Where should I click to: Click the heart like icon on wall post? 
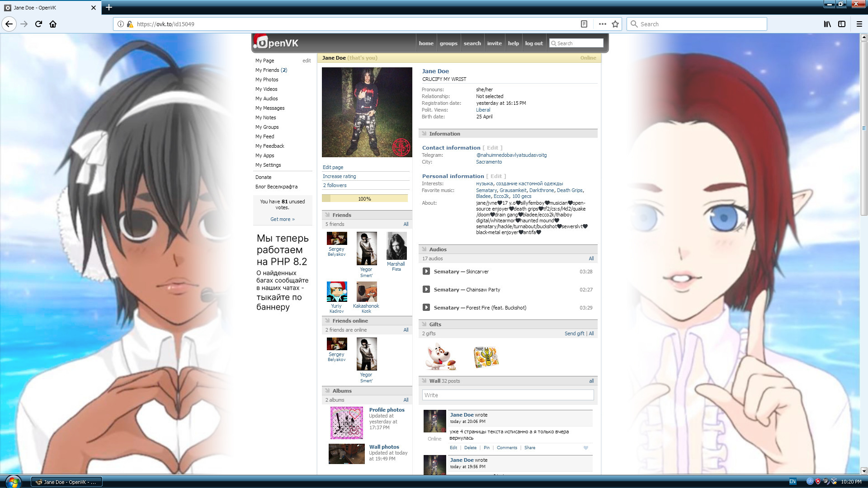pyautogui.click(x=586, y=448)
